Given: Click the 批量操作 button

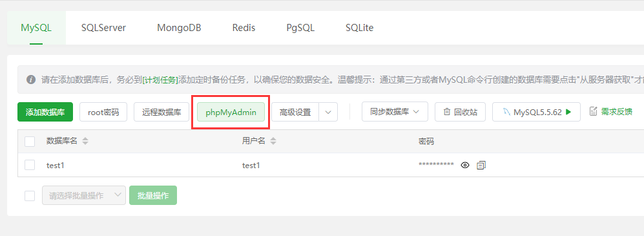Looking at the screenshot, I should coord(153,195).
